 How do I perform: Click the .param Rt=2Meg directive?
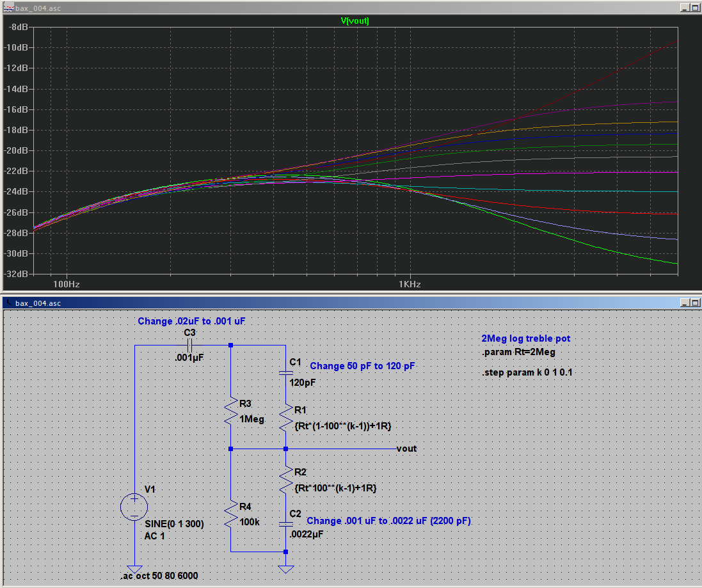[x=518, y=352]
